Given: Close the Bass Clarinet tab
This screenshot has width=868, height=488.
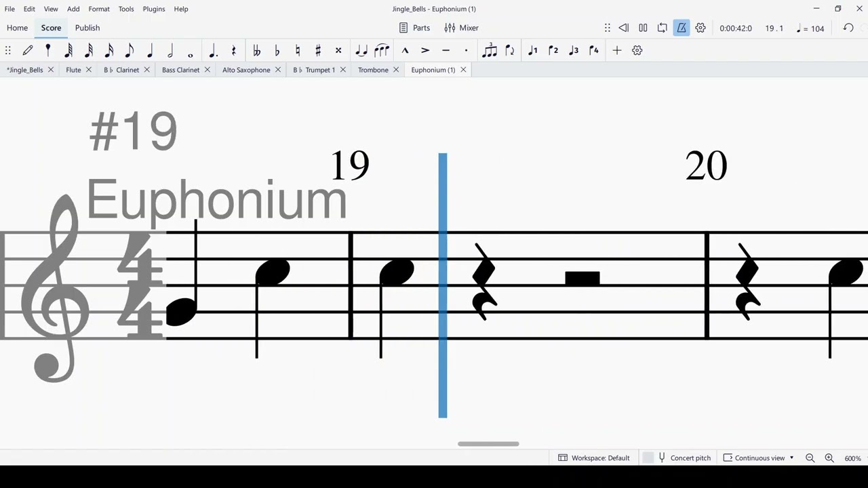Looking at the screenshot, I should (208, 70).
